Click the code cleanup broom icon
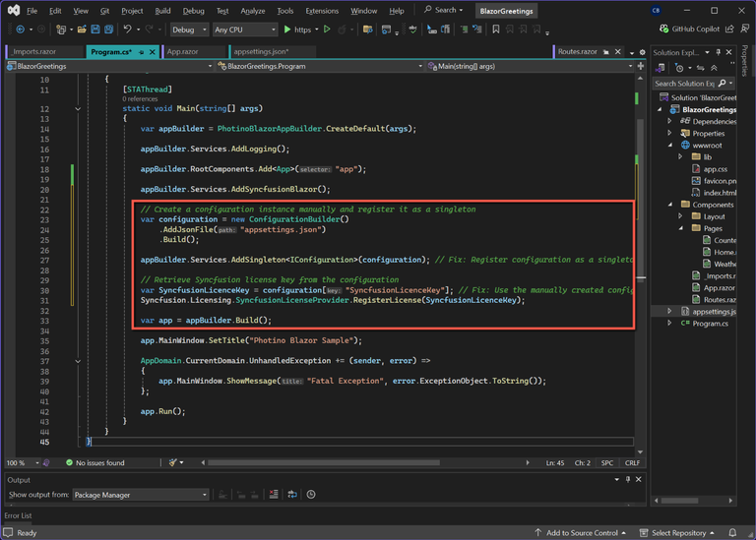 (x=172, y=462)
